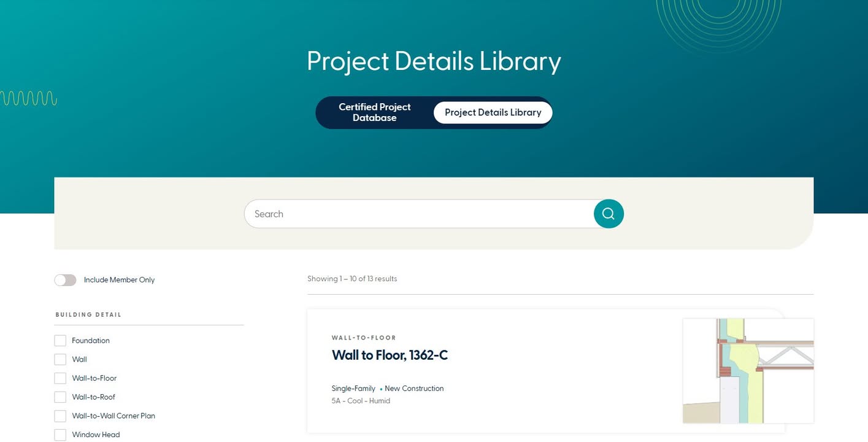Click the New Construction tag on the card
This screenshot has height=442, width=868.
click(x=414, y=389)
